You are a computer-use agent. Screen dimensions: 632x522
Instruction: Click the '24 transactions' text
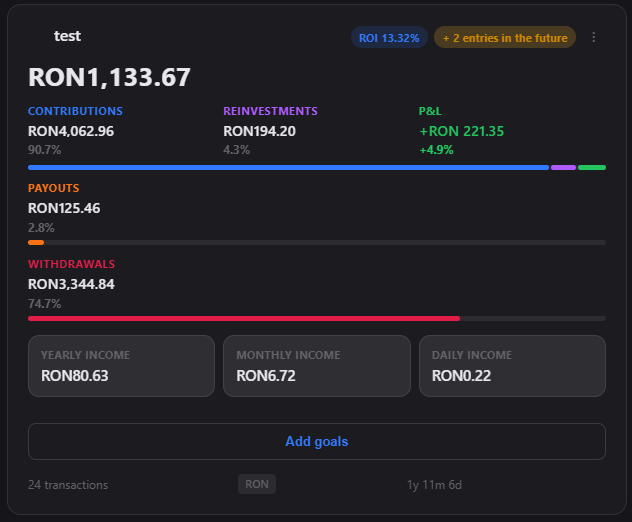pyautogui.click(x=68, y=485)
